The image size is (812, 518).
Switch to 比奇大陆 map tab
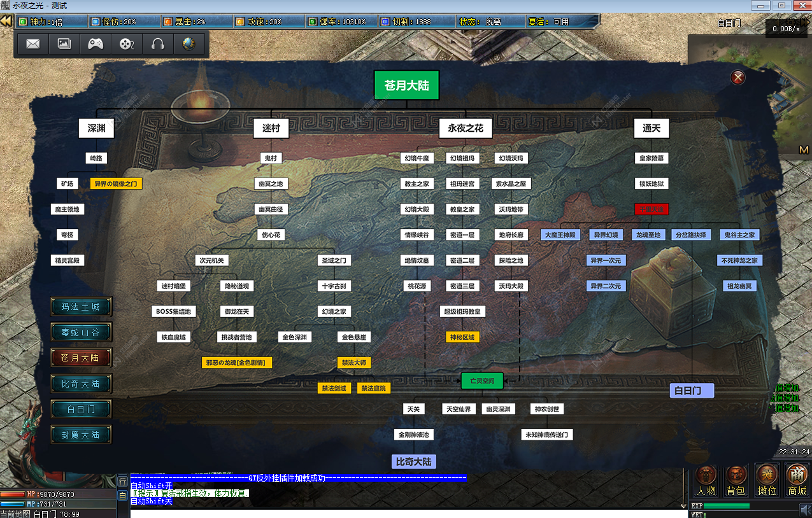(81, 384)
